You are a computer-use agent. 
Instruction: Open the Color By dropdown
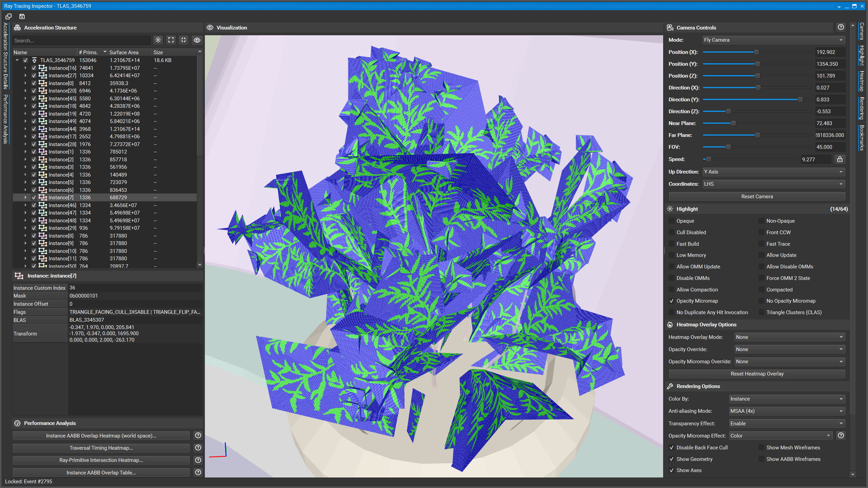(x=786, y=399)
